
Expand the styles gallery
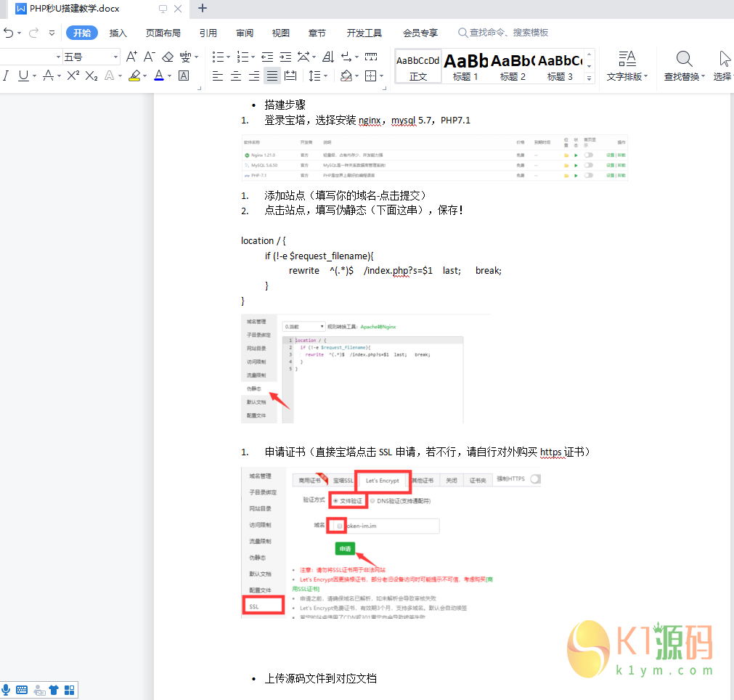pos(590,78)
